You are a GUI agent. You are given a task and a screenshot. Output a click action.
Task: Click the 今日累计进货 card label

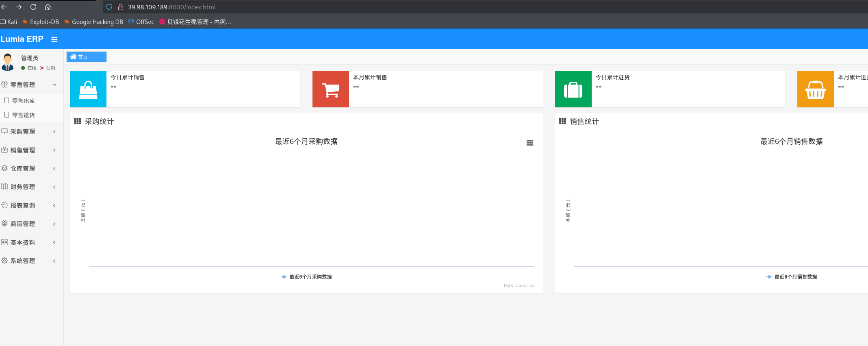(x=613, y=77)
